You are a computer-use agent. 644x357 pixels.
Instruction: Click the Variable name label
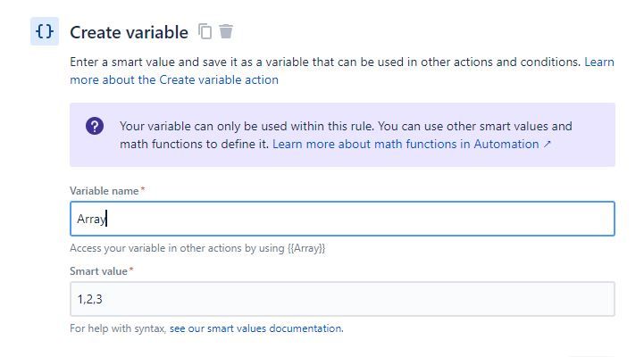pyautogui.click(x=104, y=191)
